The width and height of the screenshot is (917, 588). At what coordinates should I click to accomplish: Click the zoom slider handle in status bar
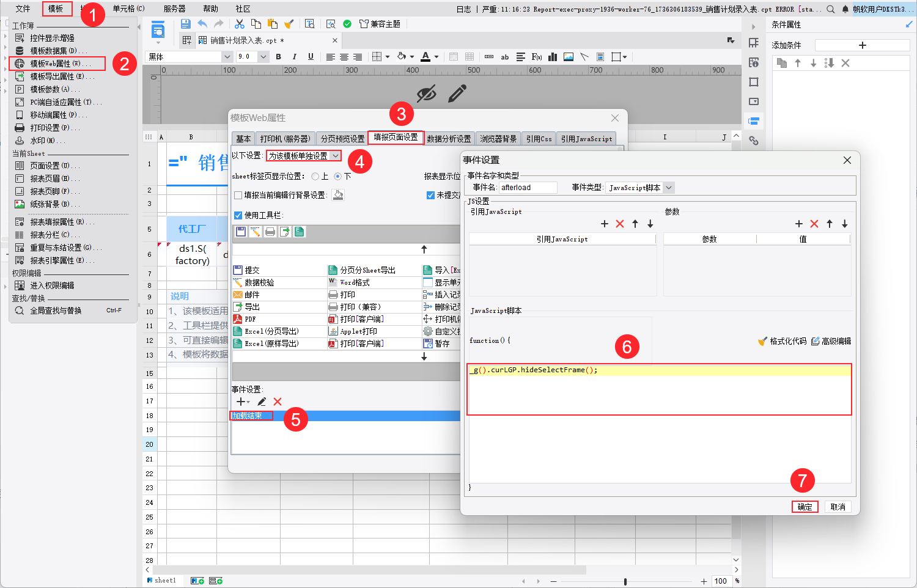point(625,581)
